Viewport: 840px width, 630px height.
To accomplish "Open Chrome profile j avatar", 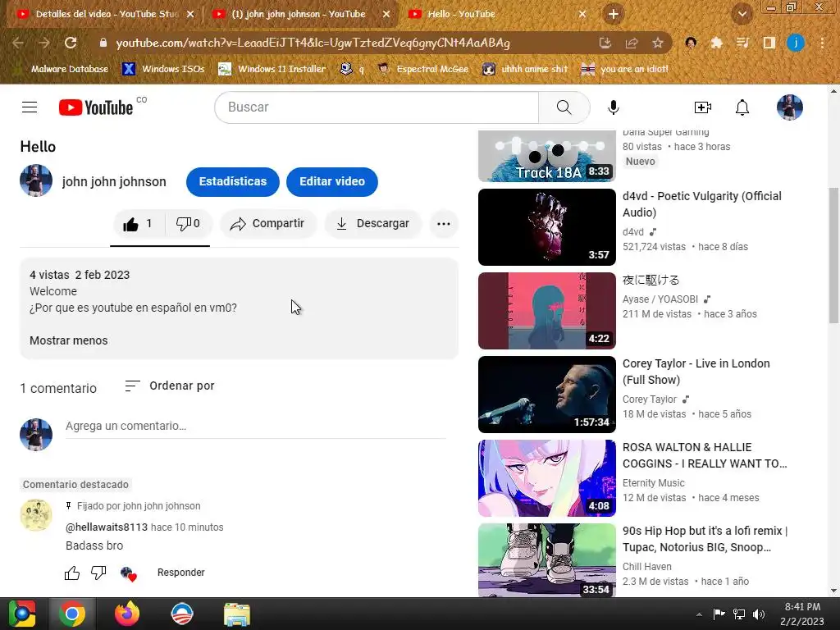I will 796,43.
